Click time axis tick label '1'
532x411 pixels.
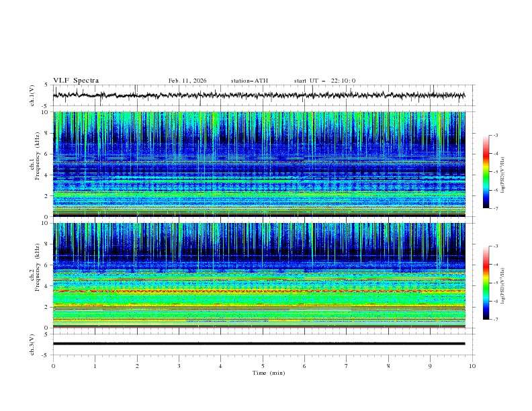(95, 366)
